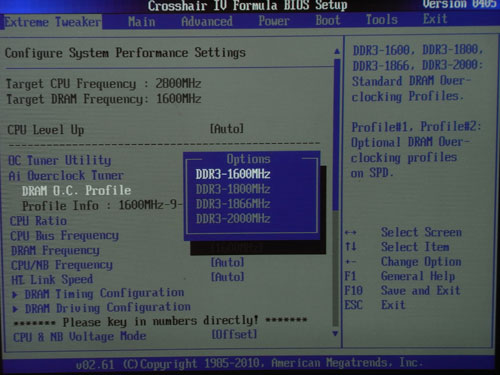Open CPU/NB Frequency Auto value
Viewport: 500px width, 375px height.
point(228,262)
